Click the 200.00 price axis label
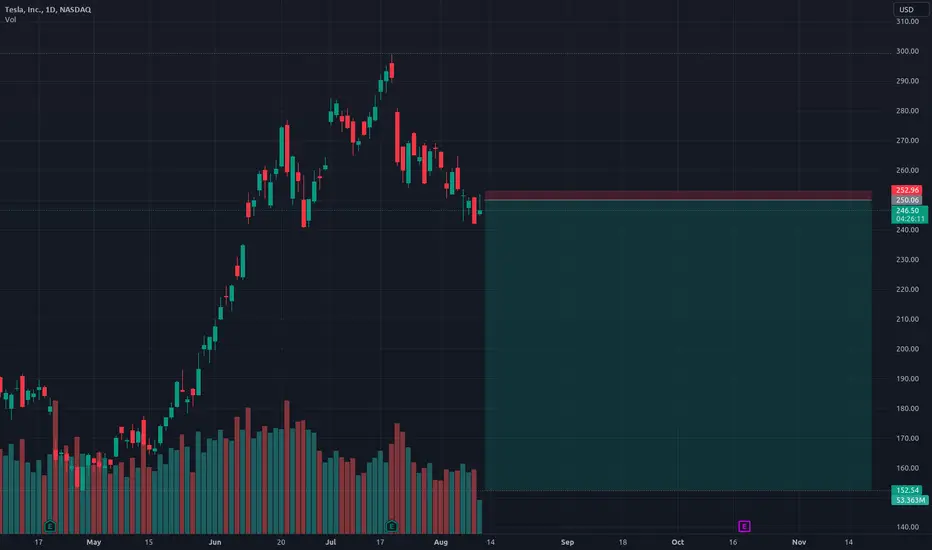 pyautogui.click(x=908, y=348)
